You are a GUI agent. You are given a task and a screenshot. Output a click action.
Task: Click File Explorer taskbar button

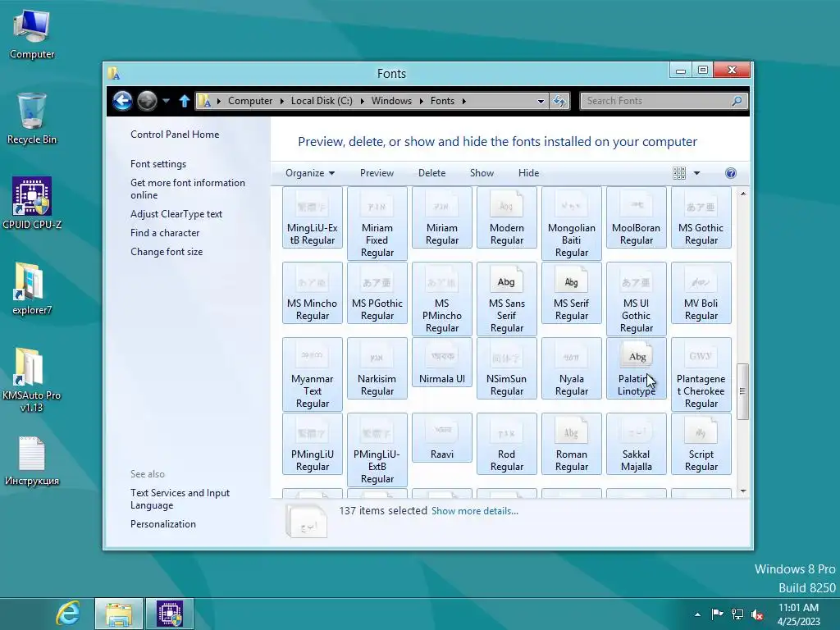(118, 614)
